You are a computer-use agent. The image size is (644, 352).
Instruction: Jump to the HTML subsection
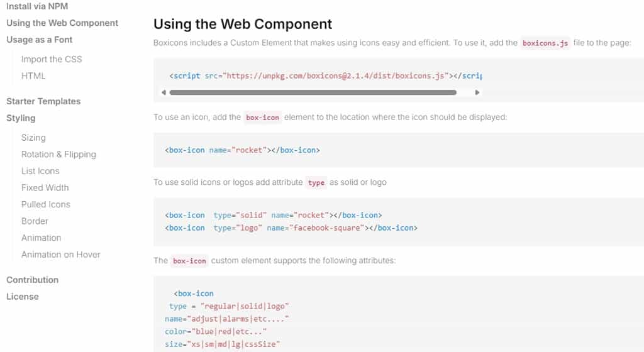[33, 76]
